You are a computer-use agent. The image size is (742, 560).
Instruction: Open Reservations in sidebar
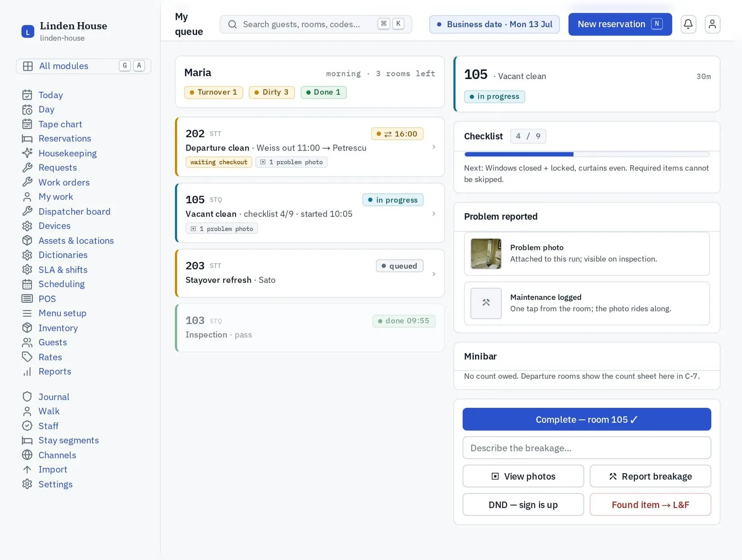coord(65,139)
